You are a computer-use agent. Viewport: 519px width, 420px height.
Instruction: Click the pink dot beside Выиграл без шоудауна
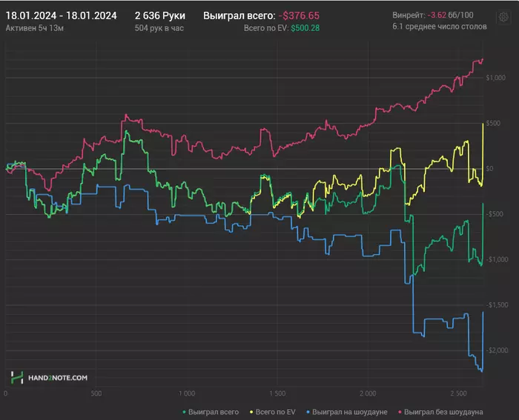point(400,412)
